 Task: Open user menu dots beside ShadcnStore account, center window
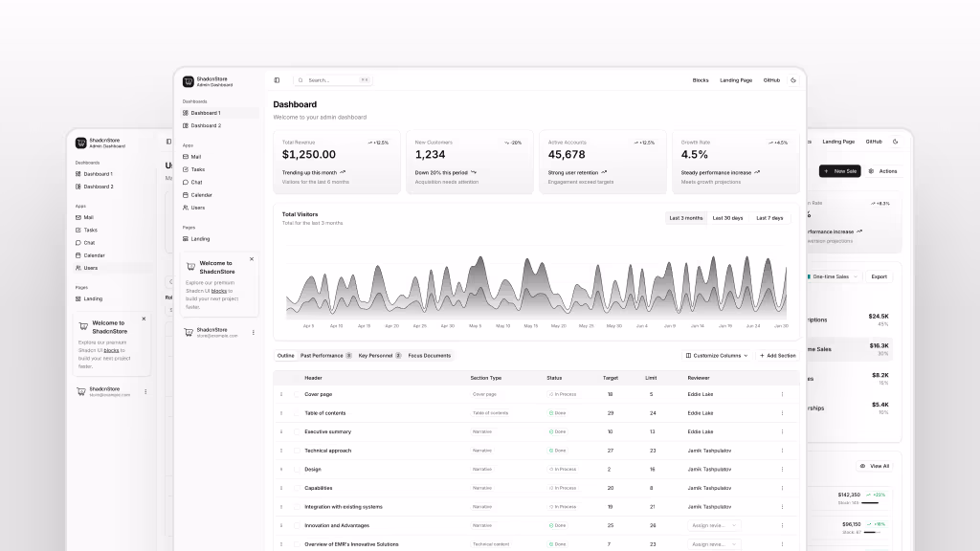point(253,332)
